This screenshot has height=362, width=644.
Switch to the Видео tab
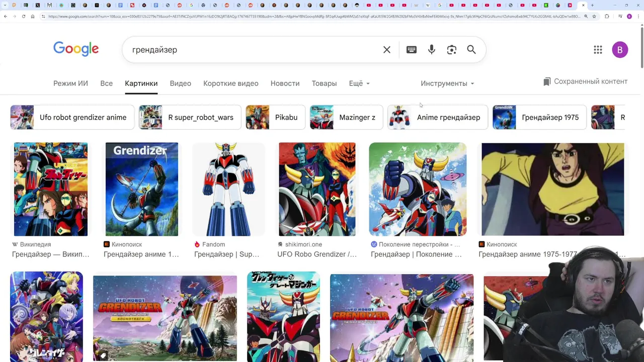[x=180, y=83]
